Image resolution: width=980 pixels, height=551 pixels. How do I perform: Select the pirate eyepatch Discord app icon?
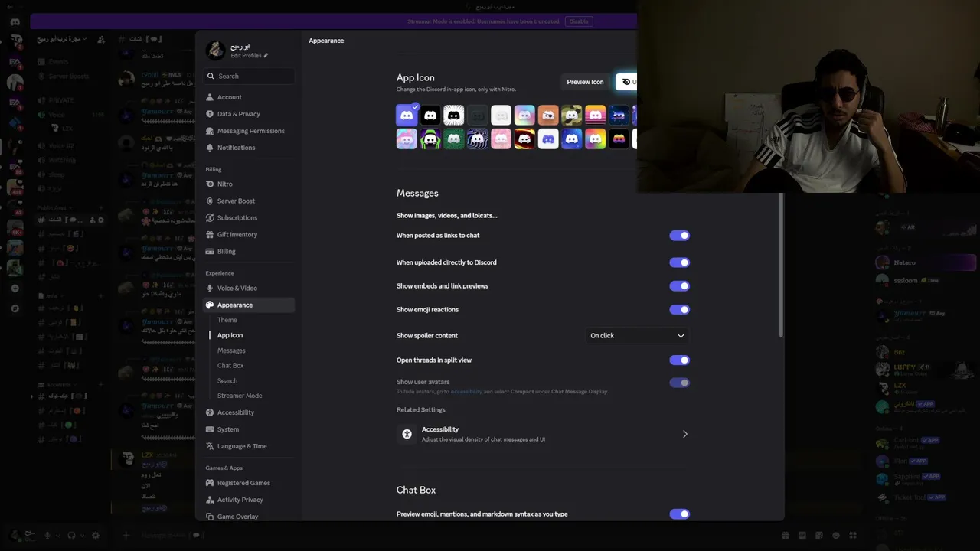[548, 115]
